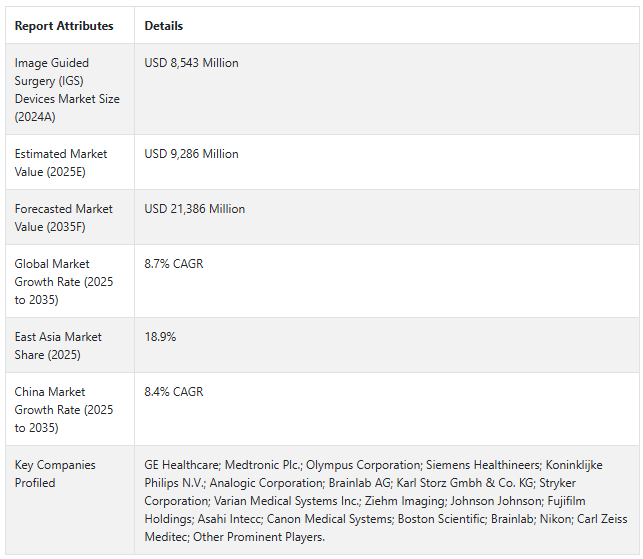Select the China Market Growth Rate label
The height and width of the screenshot is (559, 643).
[64, 410]
